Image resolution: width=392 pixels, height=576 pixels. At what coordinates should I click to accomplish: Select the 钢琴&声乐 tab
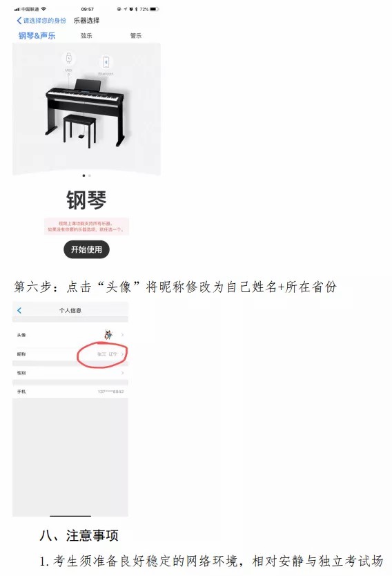coord(37,36)
